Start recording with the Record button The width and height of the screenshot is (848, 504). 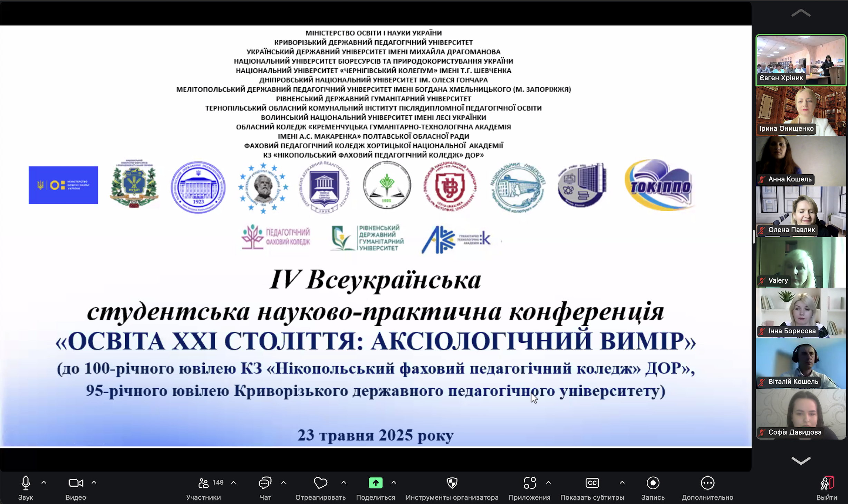click(x=653, y=483)
